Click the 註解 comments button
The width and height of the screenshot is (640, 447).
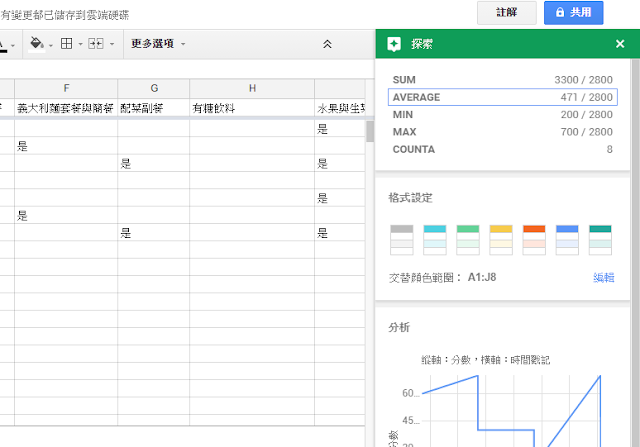[x=507, y=13]
